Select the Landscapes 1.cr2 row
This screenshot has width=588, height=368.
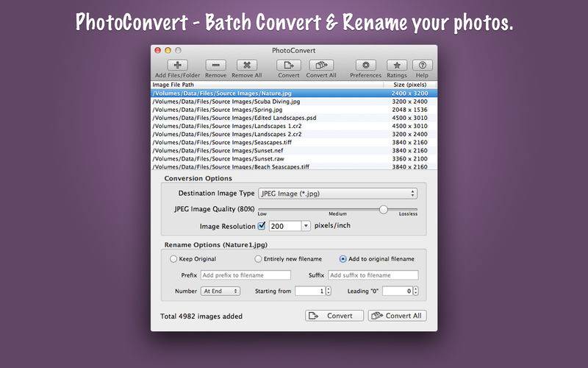click(294, 126)
